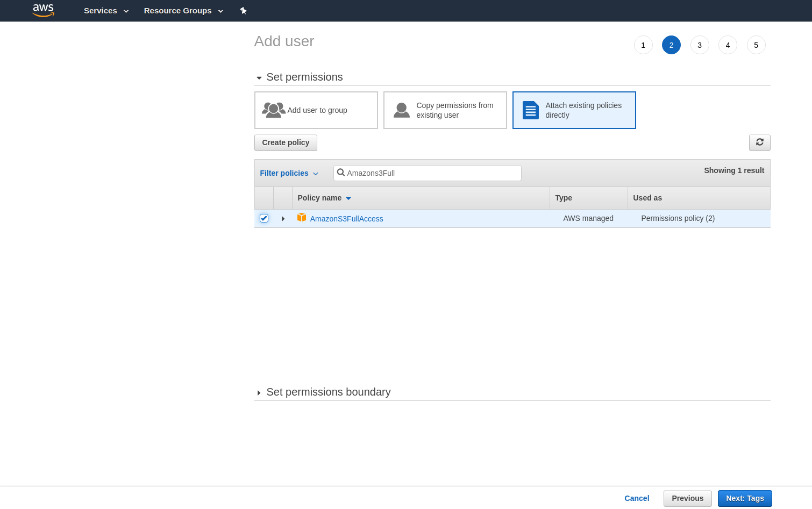Image resolution: width=812 pixels, height=509 pixels.
Task: Click the pin shortcut icon in navbar
Action: point(243,11)
